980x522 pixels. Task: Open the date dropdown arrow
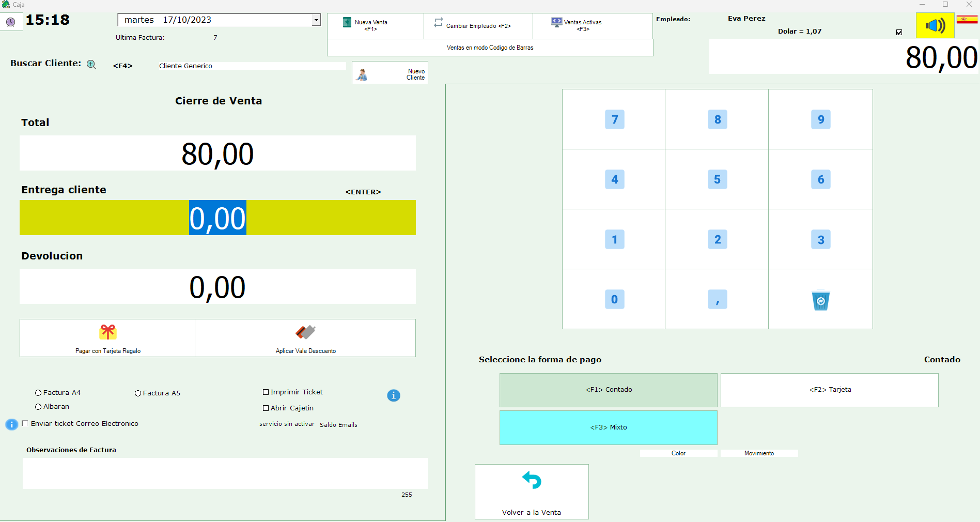[316, 20]
